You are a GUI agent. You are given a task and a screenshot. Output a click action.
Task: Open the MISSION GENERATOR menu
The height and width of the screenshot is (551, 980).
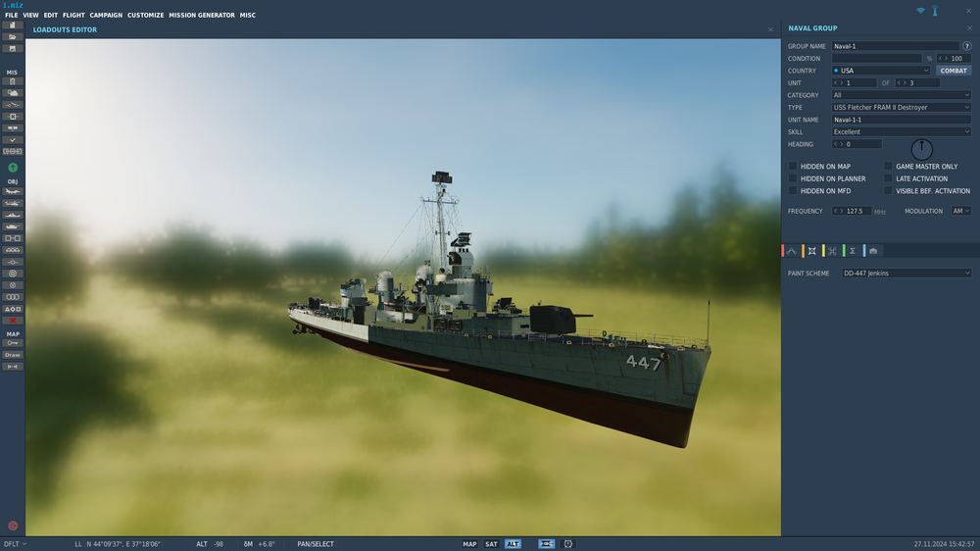click(202, 15)
